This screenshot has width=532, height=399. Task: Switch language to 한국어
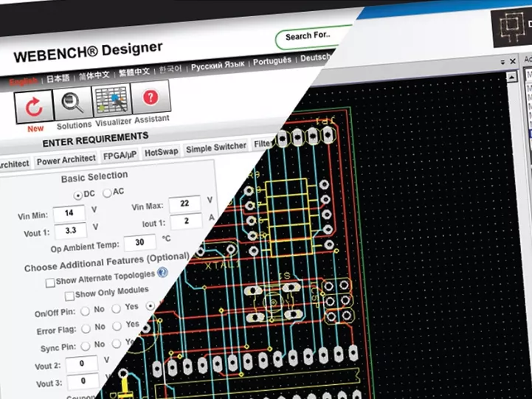click(x=170, y=69)
